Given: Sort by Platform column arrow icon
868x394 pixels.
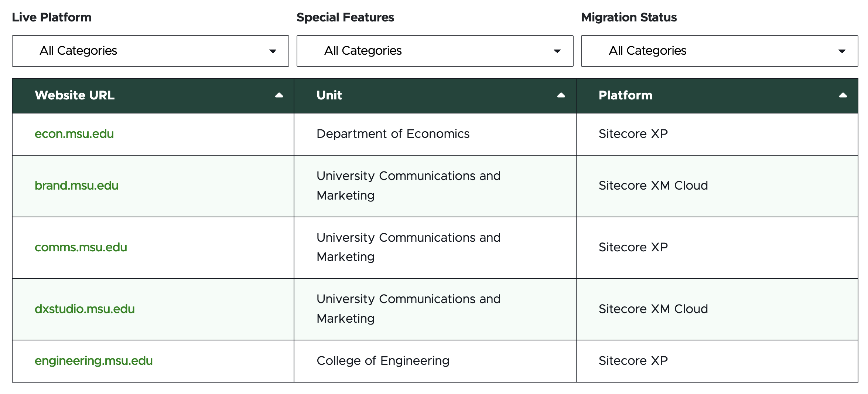Looking at the screenshot, I should coord(843,95).
